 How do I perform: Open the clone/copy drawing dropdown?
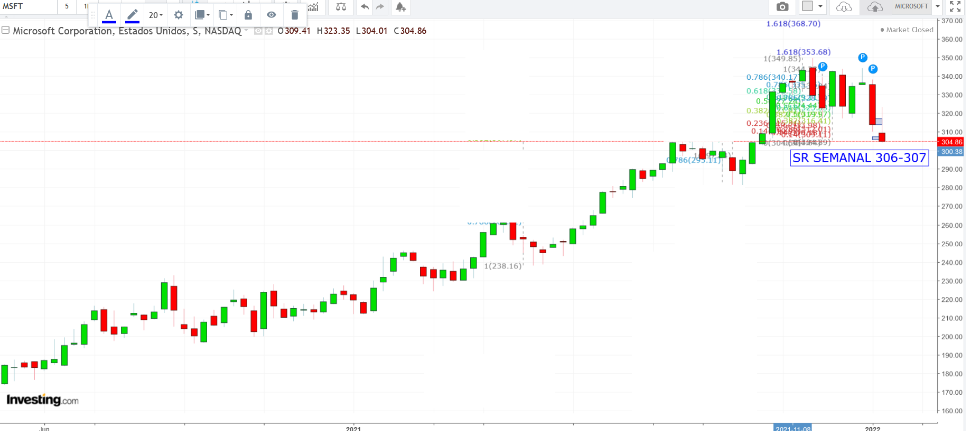[x=226, y=15]
